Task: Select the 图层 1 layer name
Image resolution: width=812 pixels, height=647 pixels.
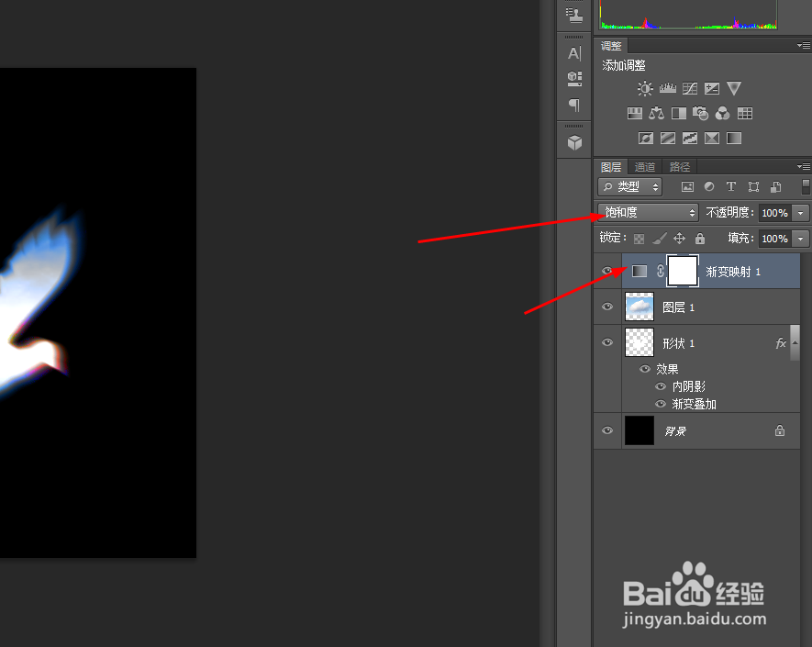Action: pyautogui.click(x=678, y=307)
